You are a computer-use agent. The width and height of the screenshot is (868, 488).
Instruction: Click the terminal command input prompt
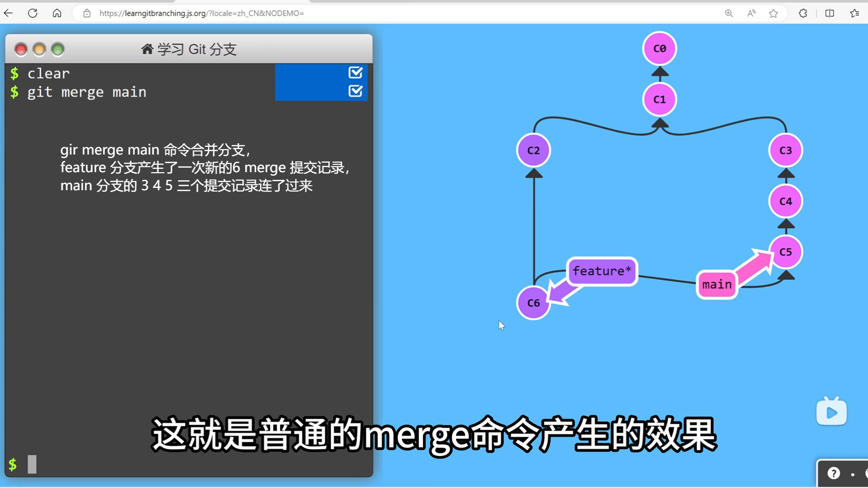click(32, 464)
